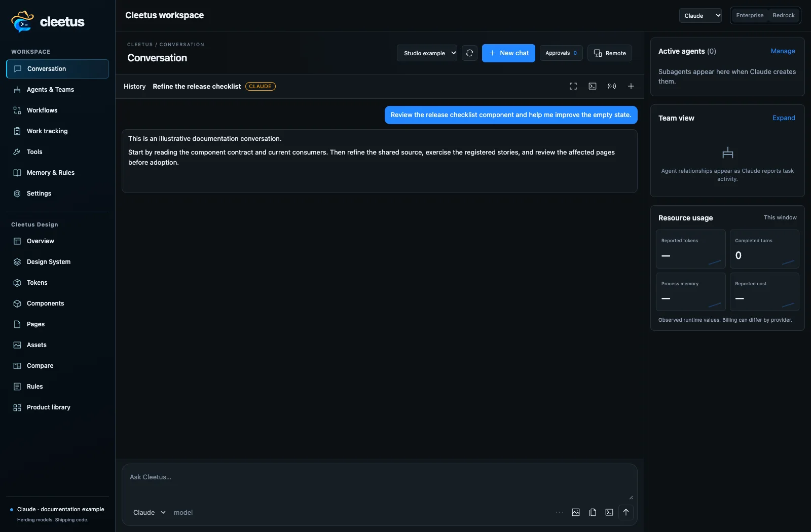
Task: Open the Studio example dropdown
Action: [x=427, y=53]
